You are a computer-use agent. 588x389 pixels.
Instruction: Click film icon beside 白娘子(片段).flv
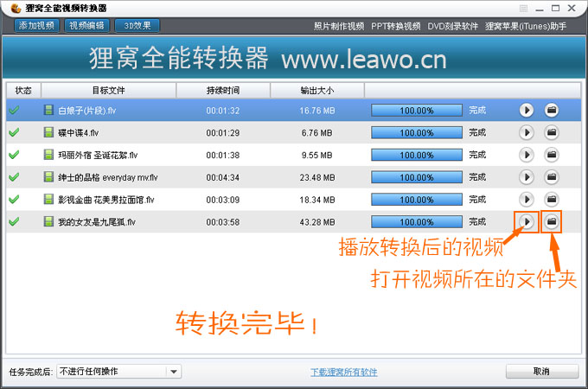[48, 110]
